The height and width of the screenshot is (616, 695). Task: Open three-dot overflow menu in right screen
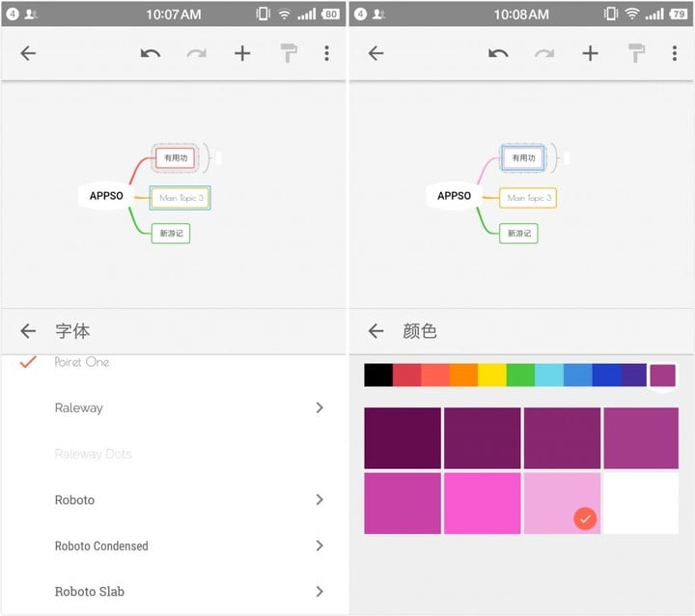tap(674, 53)
